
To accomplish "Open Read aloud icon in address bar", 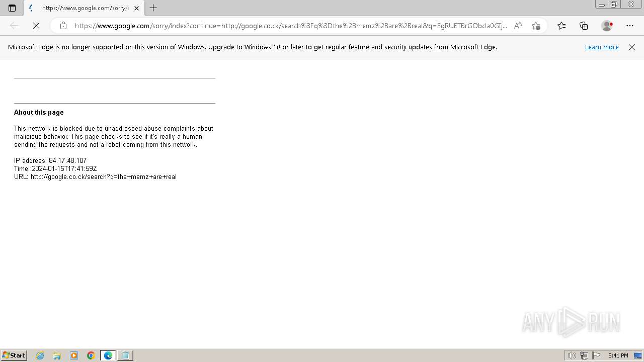I will (x=518, y=26).
